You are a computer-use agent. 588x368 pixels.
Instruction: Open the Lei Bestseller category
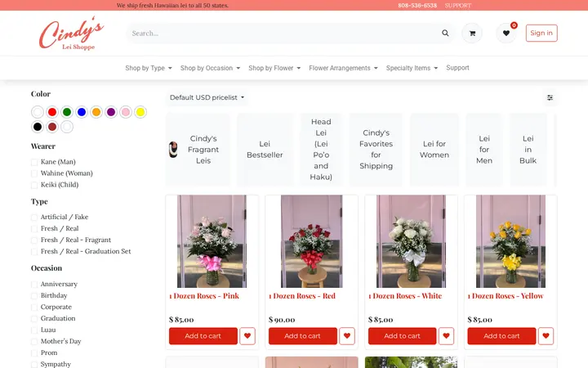point(265,150)
